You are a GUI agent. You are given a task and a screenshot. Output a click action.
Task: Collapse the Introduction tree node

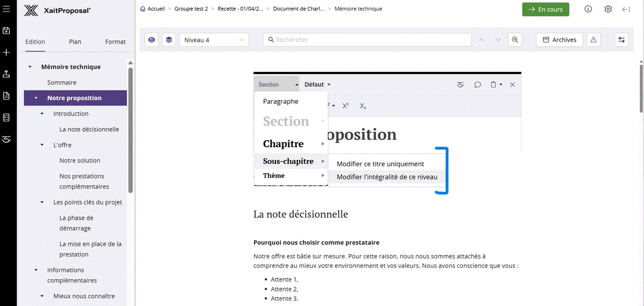tap(42, 114)
